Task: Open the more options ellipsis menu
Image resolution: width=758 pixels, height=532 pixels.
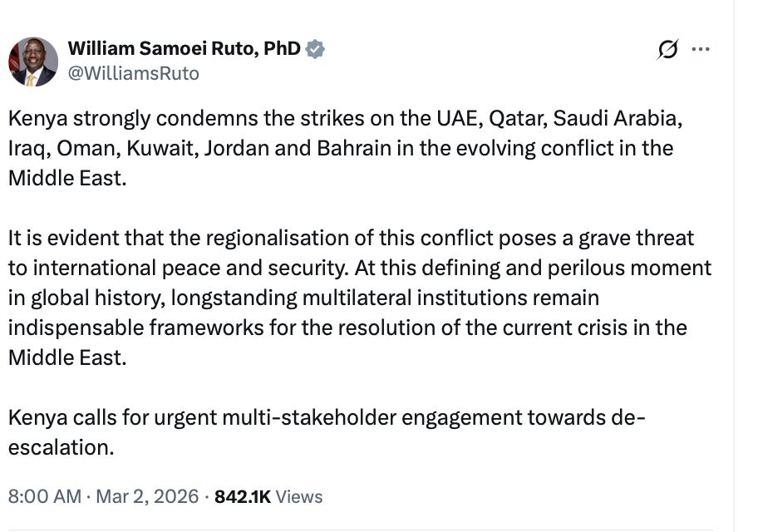Action: [x=701, y=50]
